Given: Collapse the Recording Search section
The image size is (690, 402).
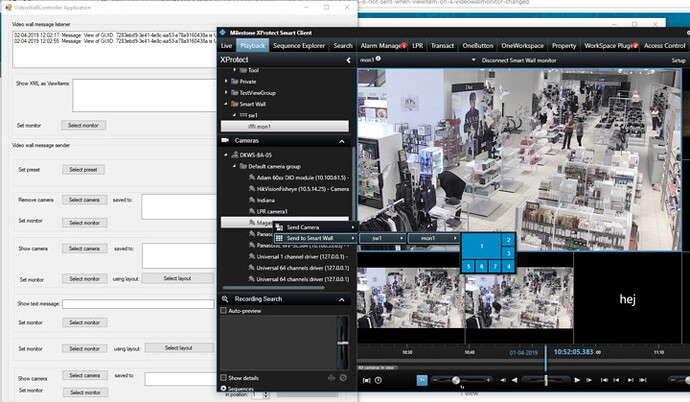Looking at the screenshot, I should pos(341,299).
